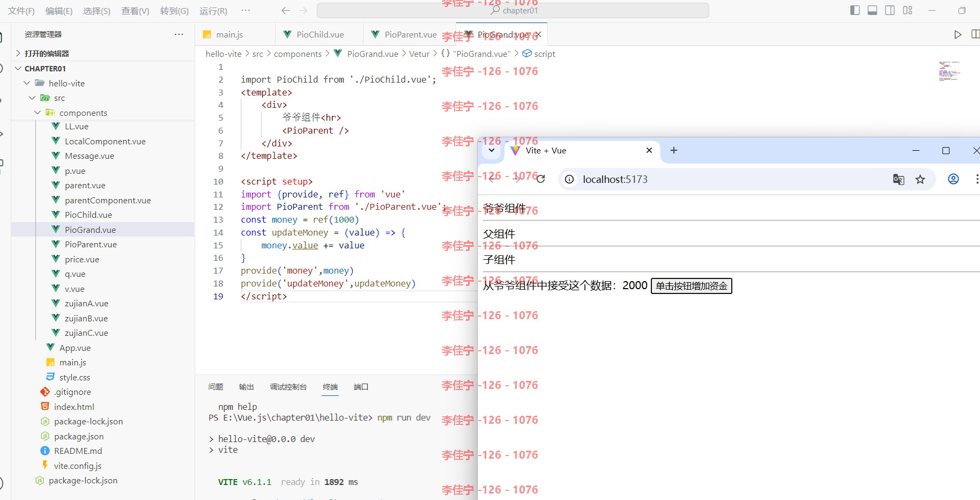The image size is (980, 500).
Task: Switch to the 输出 panel tab
Action: [247, 387]
